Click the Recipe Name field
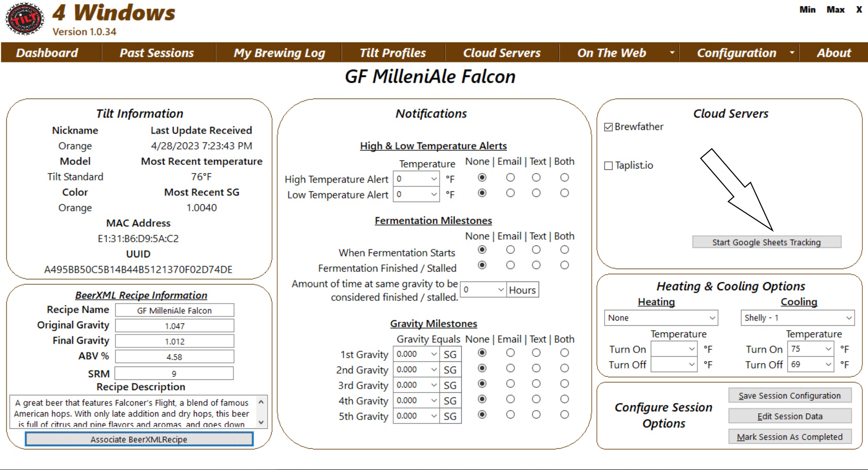Screen dimensions: 868x470 click(174, 310)
